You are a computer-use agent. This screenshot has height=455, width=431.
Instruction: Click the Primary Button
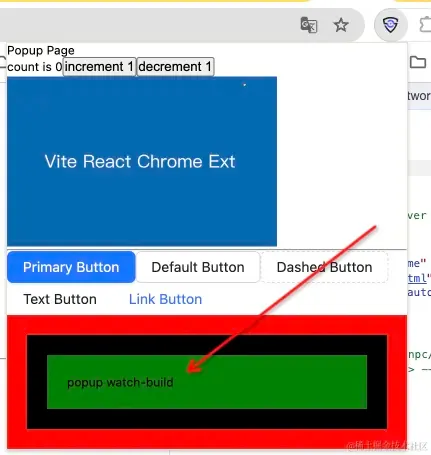pyautogui.click(x=71, y=267)
